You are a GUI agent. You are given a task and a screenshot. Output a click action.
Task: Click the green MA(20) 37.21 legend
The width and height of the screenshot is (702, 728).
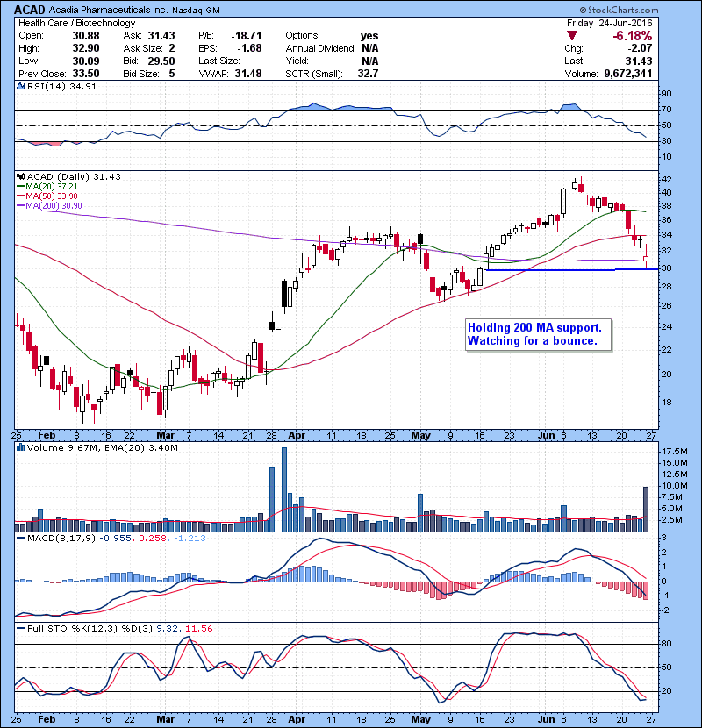[47, 186]
